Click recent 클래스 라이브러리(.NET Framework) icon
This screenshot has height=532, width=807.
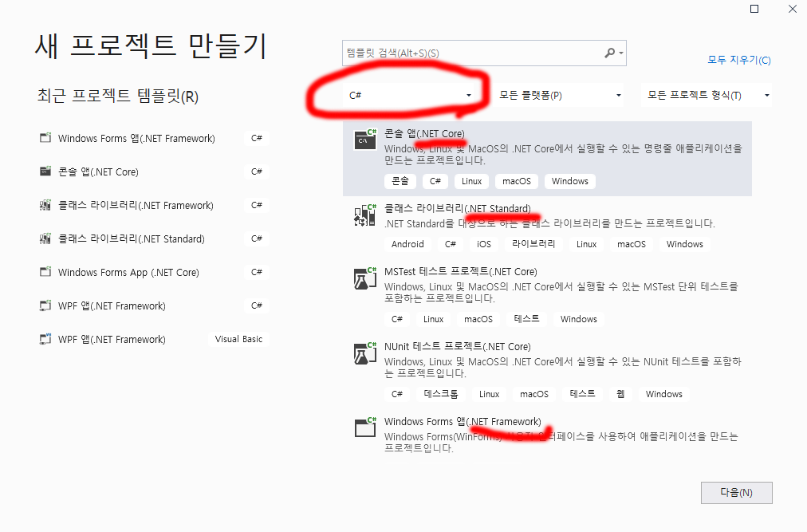pyautogui.click(x=45, y=205)
